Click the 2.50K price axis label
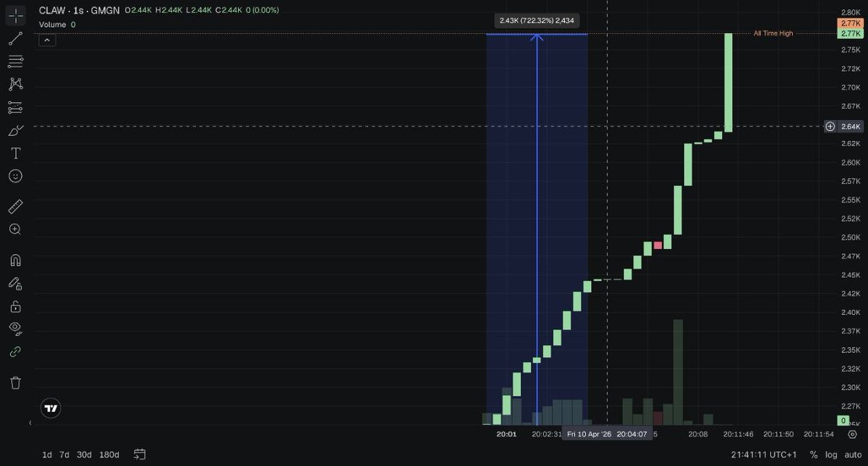Image resolution: width=868 pixels, height=466 pixels. click(x=851, y=237)
